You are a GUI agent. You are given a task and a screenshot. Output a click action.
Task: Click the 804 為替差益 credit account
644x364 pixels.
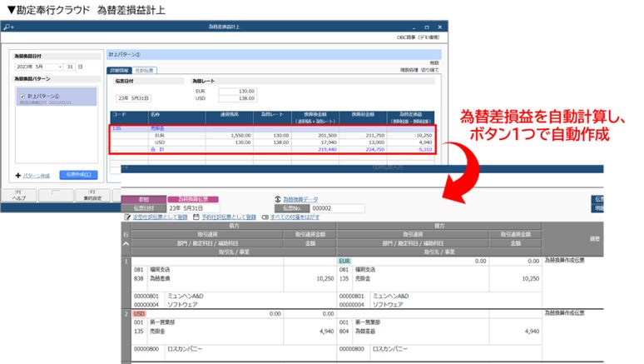click(357, 331)
